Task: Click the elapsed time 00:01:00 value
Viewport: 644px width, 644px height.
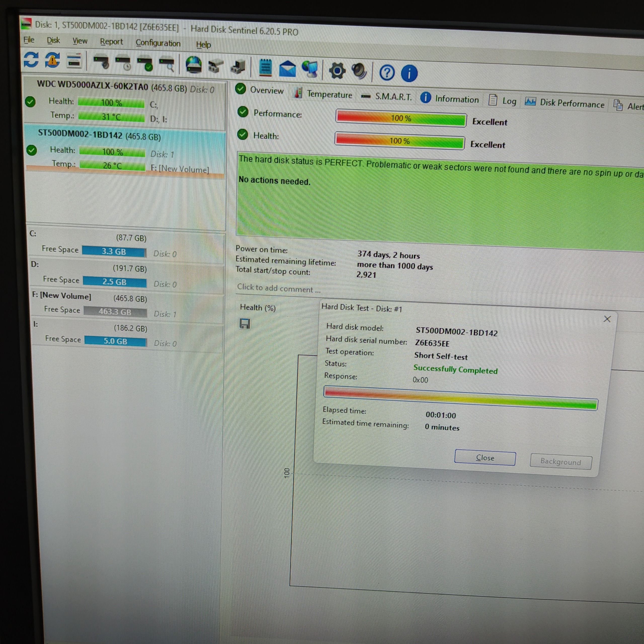Action: [x=441, y=415]
